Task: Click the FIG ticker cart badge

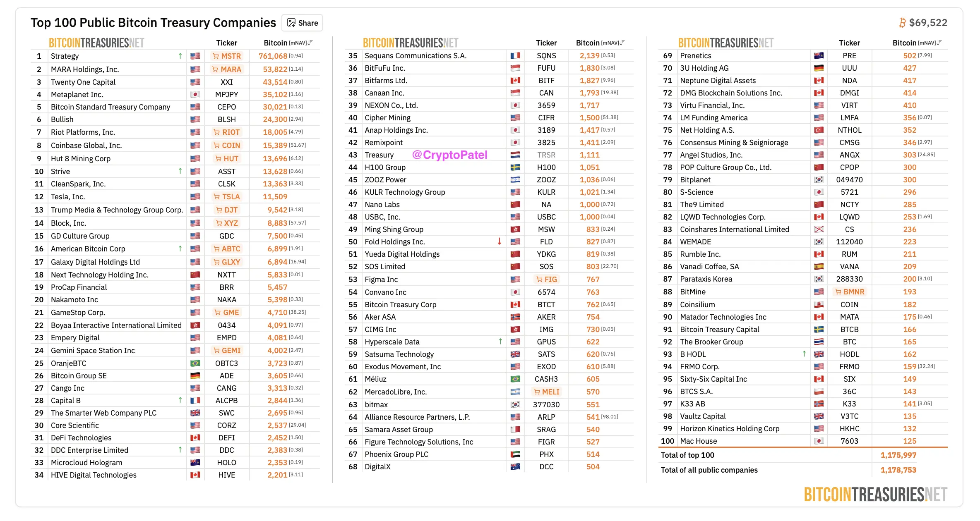Action: click(x=546, y=280)
